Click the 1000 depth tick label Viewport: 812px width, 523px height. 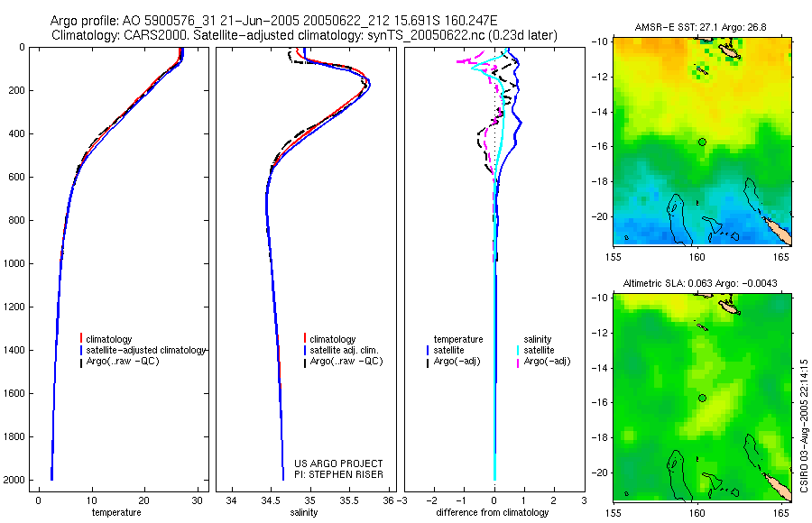click(x=14, y=263)
